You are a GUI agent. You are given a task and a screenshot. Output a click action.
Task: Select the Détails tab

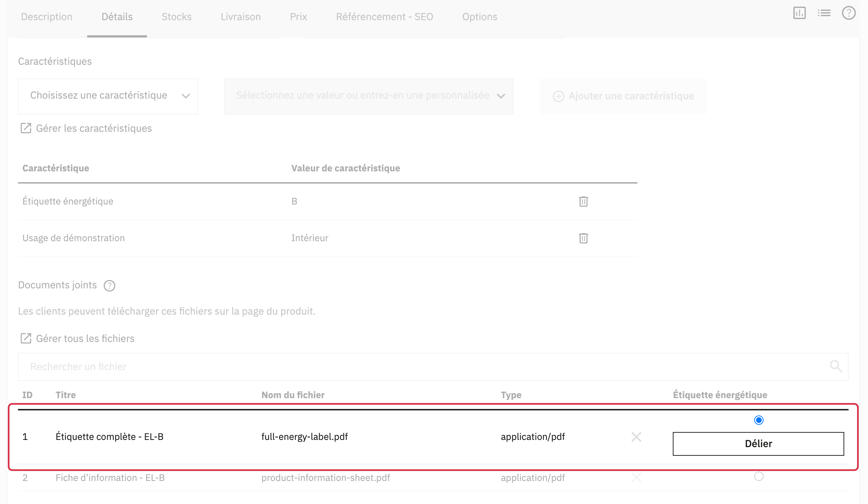tap(117, 17)
